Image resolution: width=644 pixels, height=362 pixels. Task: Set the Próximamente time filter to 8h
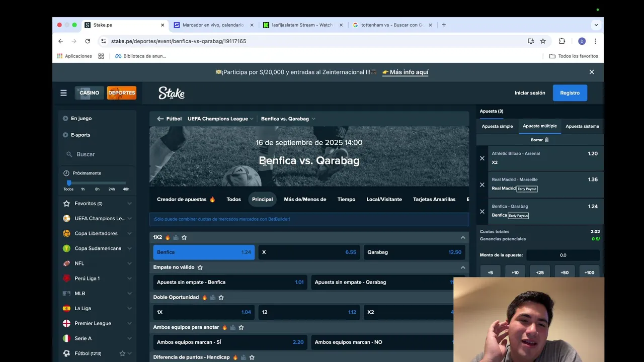click(97, 189)
